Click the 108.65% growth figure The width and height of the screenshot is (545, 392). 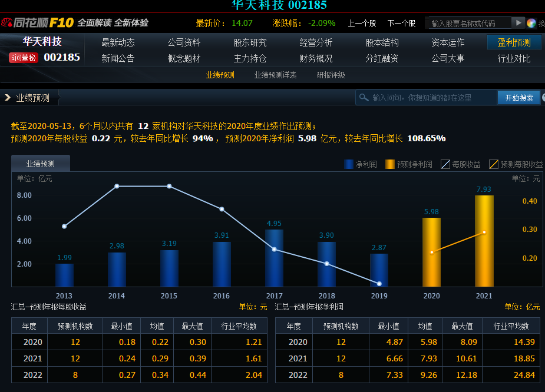pos(426,138)
